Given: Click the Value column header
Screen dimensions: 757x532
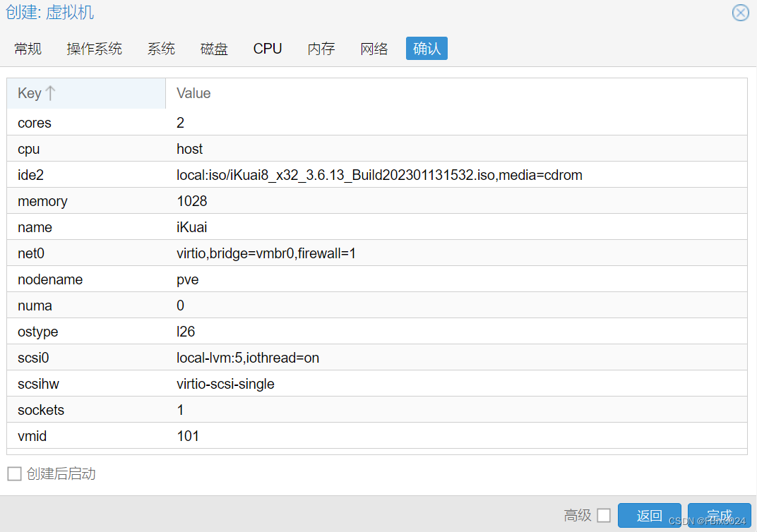Looking at the screenshot, I should tap(193, 93).
